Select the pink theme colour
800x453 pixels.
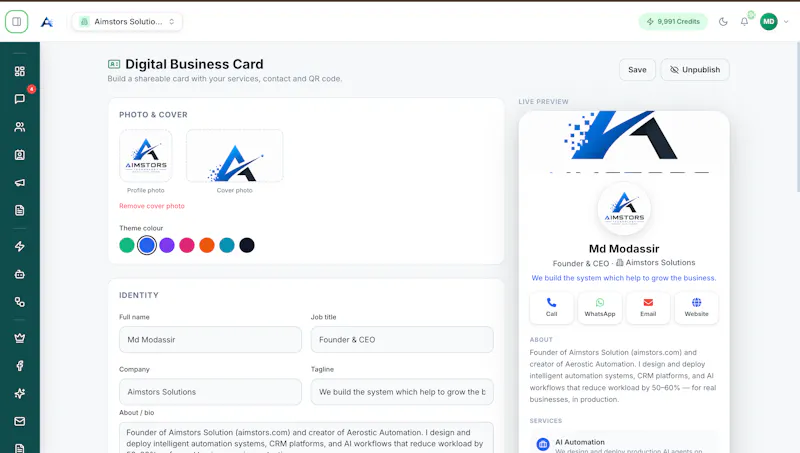click(187, 245)
